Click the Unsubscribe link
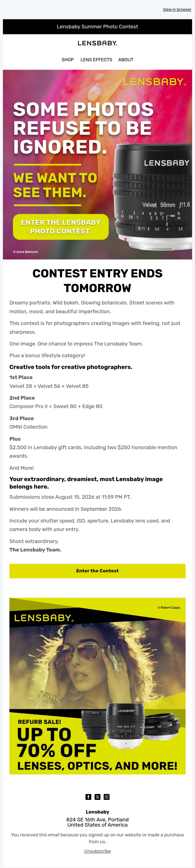This screenshot has width=195, height=868. (97, 851)
